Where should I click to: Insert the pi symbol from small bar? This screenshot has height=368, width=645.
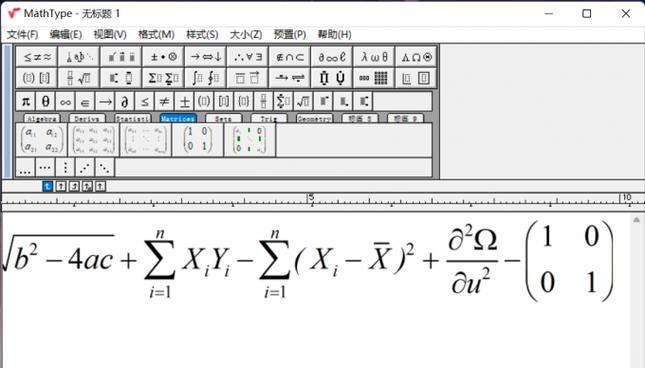pyautogui.click(x=26, y=101)
